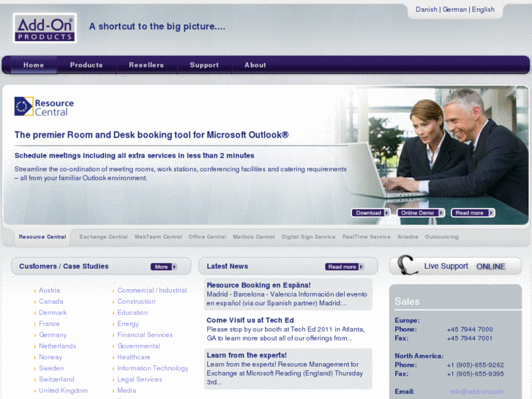
Task: Open Austria case studies link
Action: (49, 291)
